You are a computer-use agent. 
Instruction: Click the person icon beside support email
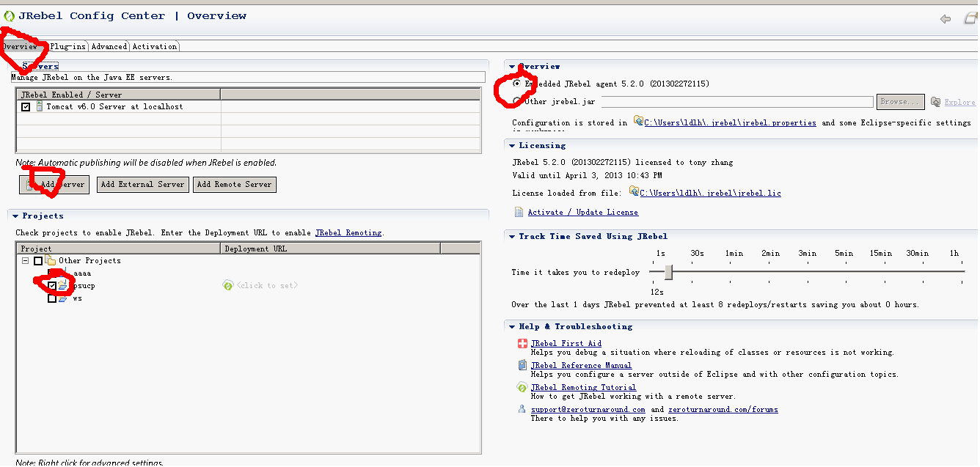click(x=522, y=409)
